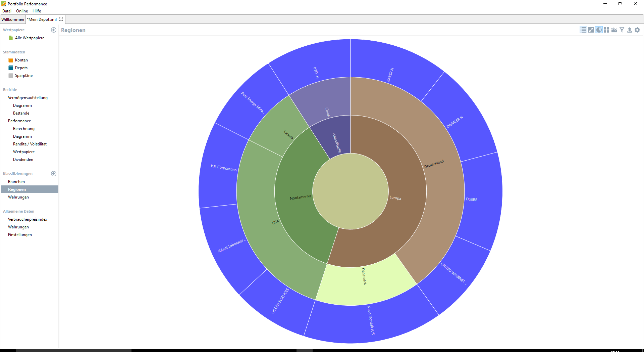Close the Mein Depot.xml tab
Image resolution: width=644 pixels, height=352 pixels.
click(61, 19)
